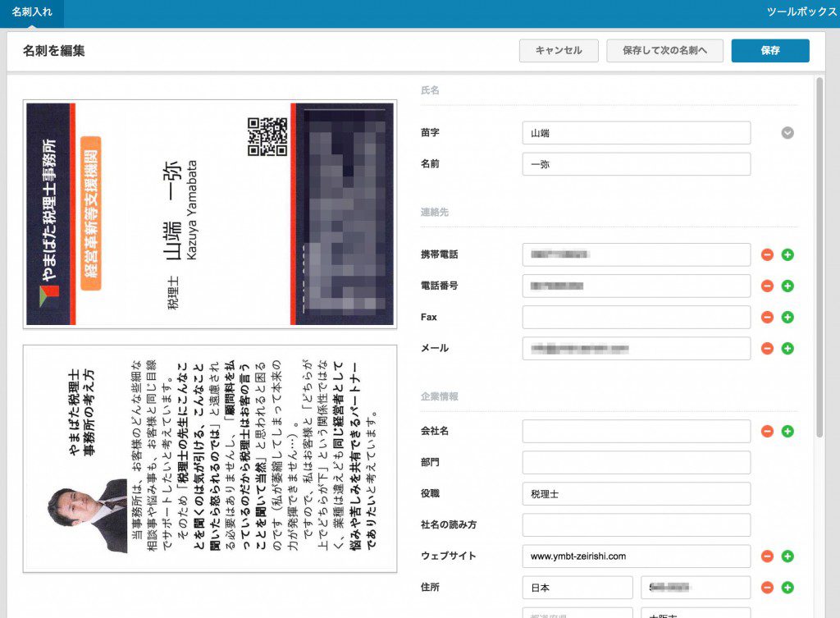Open the 名刺入れ tab

tap(32, 11)
